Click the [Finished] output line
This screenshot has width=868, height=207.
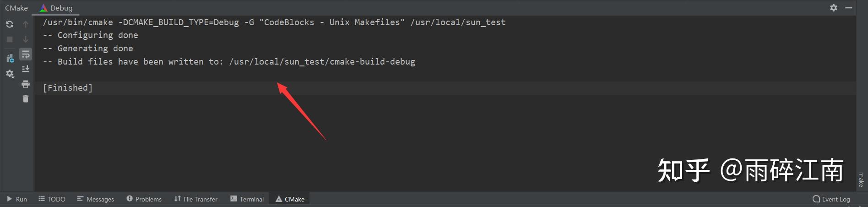tap(68, 88)
